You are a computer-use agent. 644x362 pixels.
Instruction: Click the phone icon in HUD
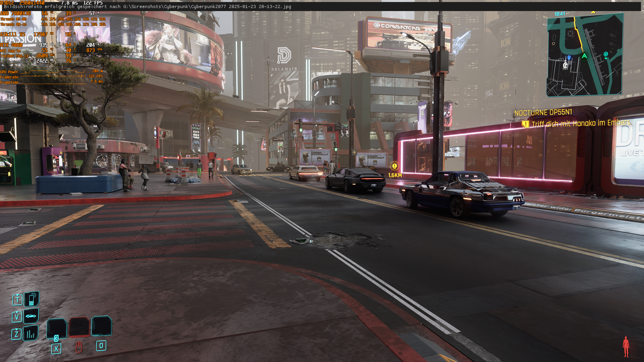[x=32, y=299]
